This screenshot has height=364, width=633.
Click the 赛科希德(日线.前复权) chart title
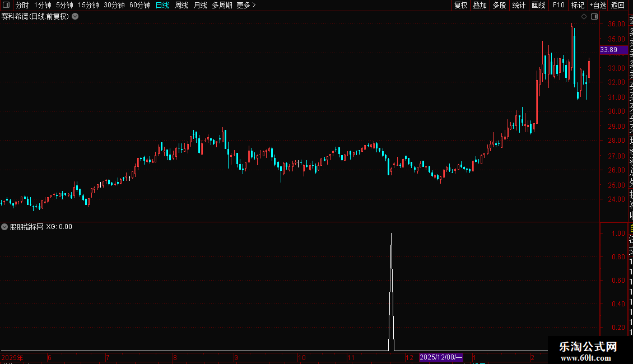point(35,17)
